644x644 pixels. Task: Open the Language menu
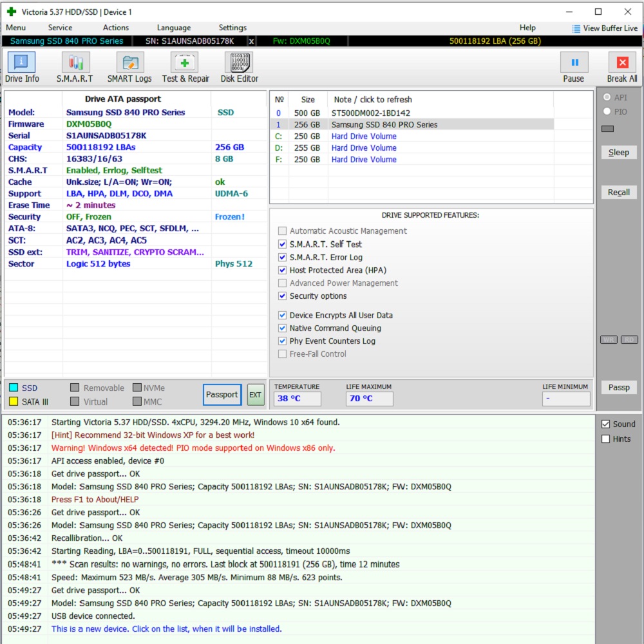174,28
